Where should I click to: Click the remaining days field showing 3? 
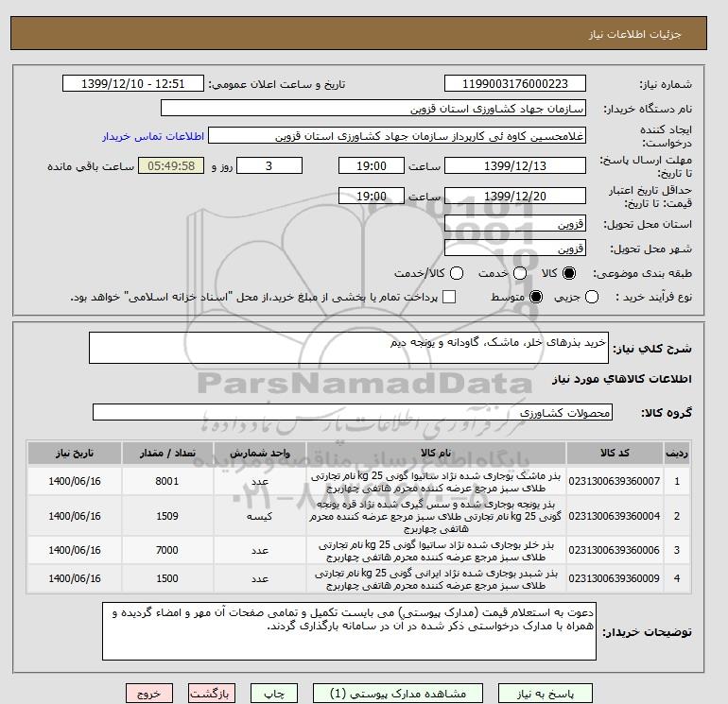click(269, 165)
